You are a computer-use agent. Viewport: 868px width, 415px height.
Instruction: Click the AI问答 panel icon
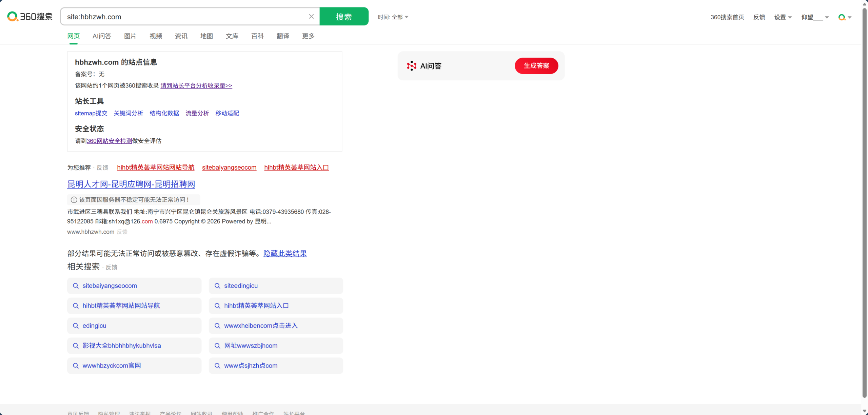click(412, 66)
